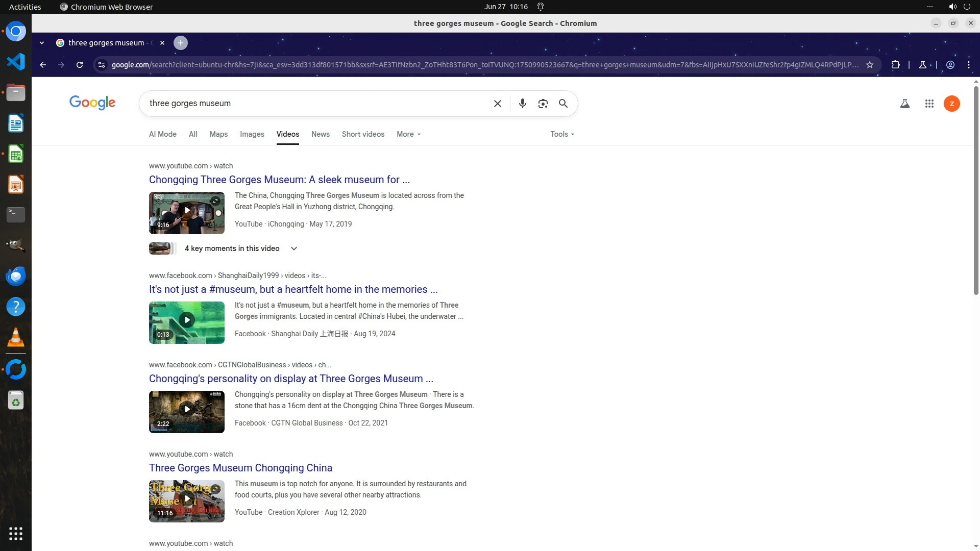980x551 pixels.
Task: Open the More search filters dropdown
Action: [408, 134]
